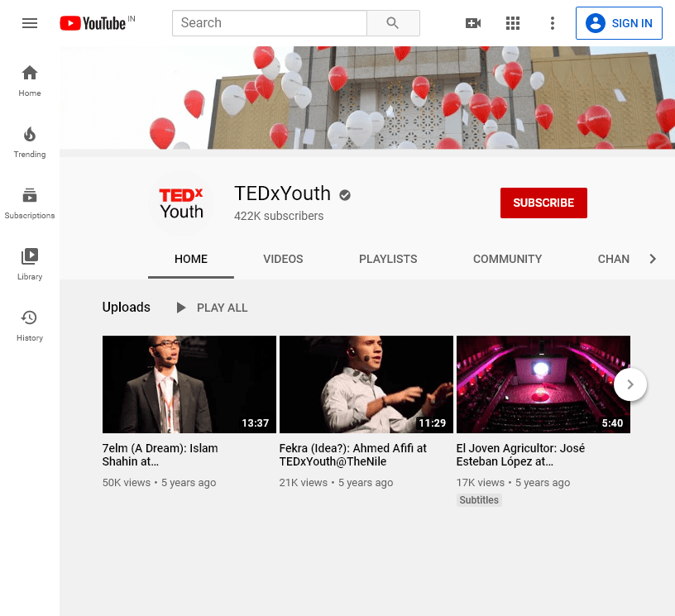Open the 7elm (A Dream) video title
Image resolution: width=675 pixels, height=616 pixels.
pos(160,455)
